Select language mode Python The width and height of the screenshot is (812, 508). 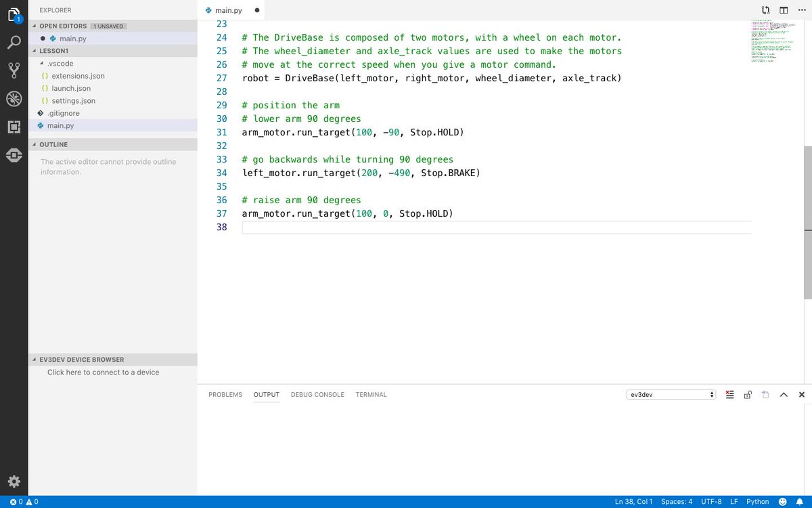(758, 502)
